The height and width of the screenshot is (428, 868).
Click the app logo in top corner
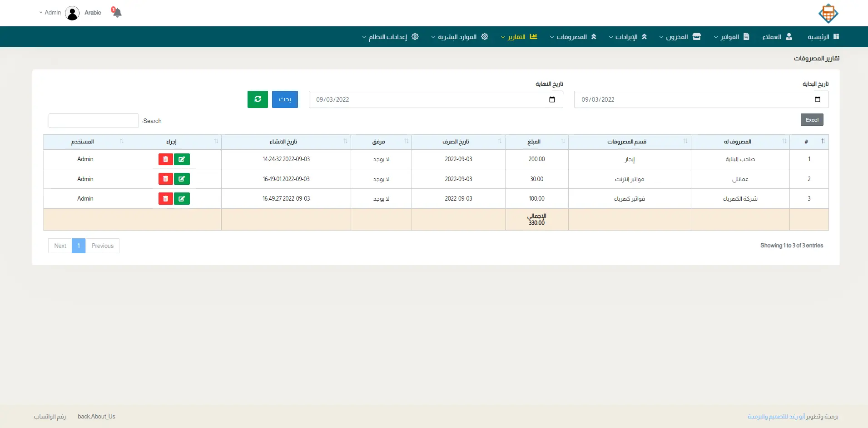828,13
